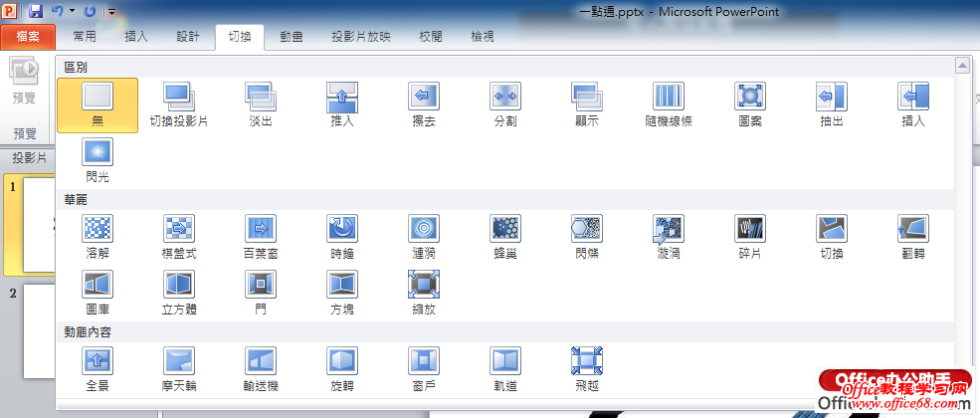Image resolution: width=980 pixels, height=418 pixels.
Task: Switch to the 檢視 view tab
Action: pos(483,37)
